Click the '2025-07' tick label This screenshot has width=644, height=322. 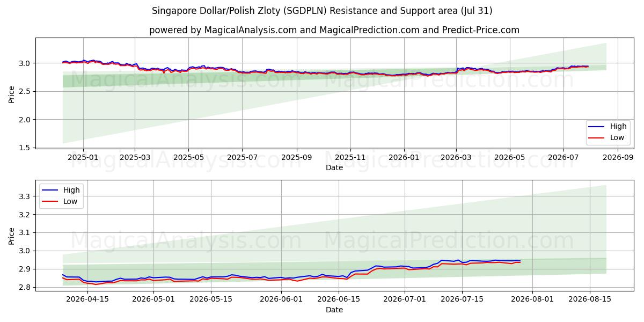pos(241,157)
